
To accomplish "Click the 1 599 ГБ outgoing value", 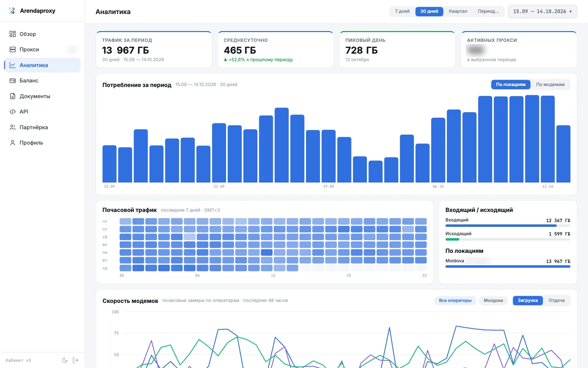I will tap(559, 234).
